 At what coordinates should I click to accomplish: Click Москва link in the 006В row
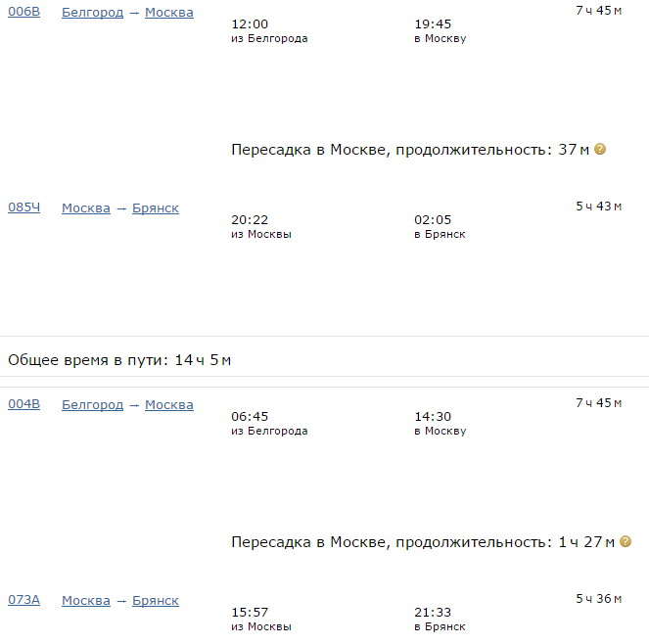[169, 13]
